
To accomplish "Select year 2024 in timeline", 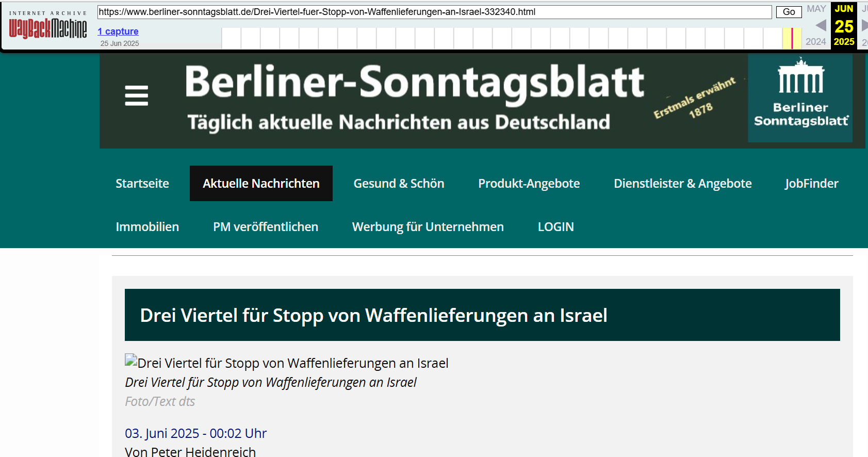I will point(816,42).
